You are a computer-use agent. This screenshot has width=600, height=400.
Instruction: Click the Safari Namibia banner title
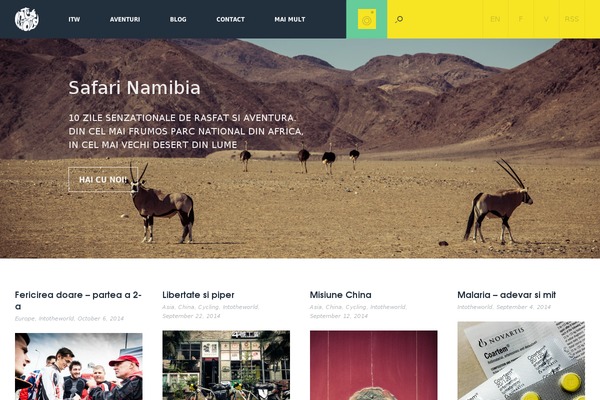(x=134, y=88)
